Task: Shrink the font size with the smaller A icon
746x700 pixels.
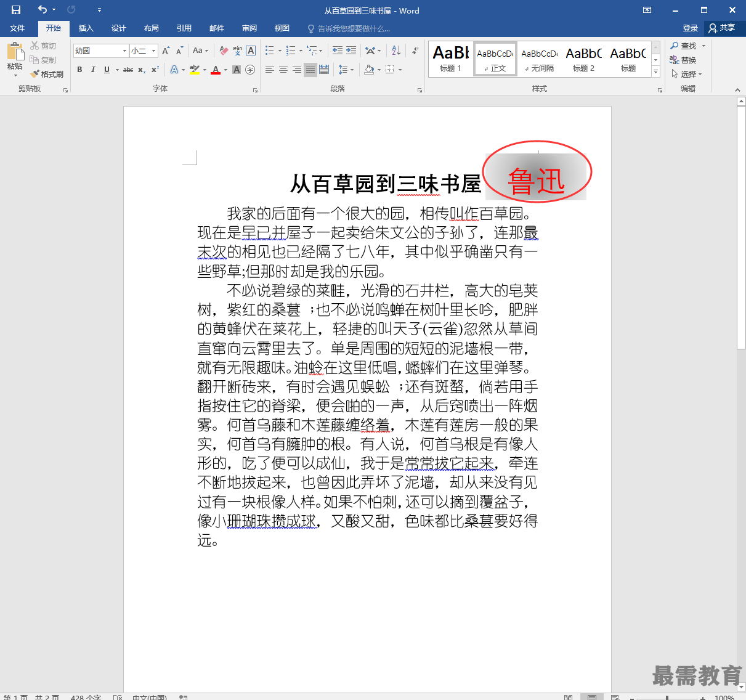Action: (x=179, y=51)
